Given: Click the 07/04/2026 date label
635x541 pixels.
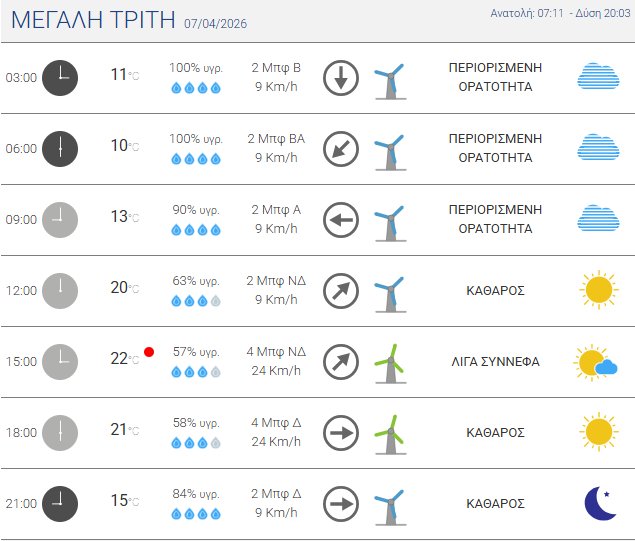Looking at the screenshot, I should pyautogui.click(x=216, y=23).
